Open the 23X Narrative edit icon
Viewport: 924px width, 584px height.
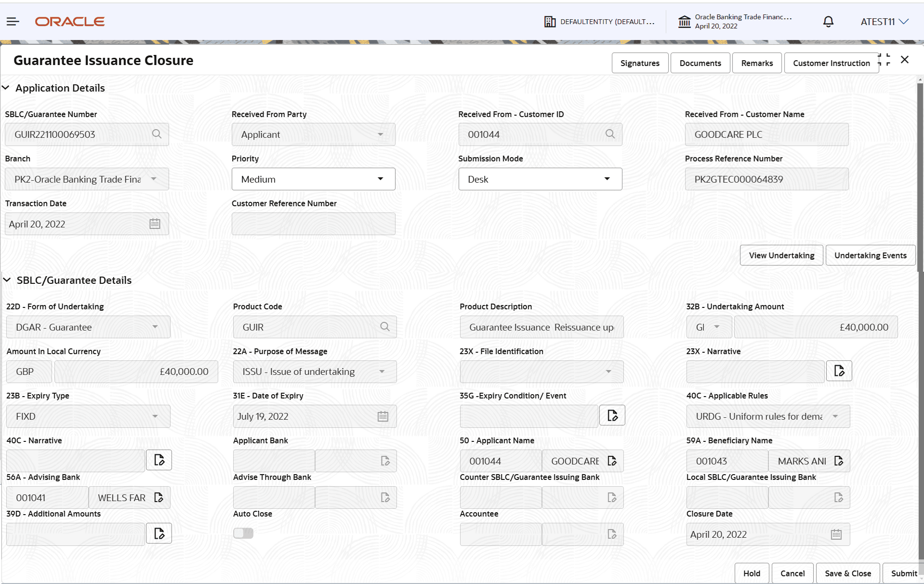(x=839, y=371)
